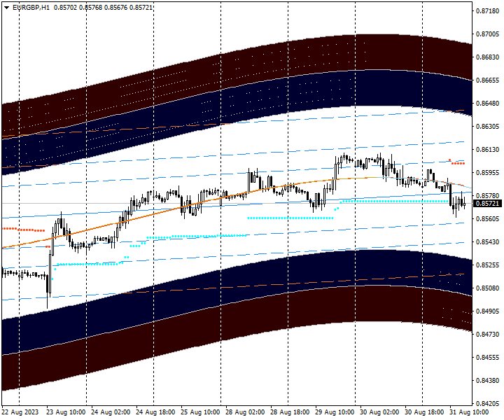Click the 0.84205 price scale label

(487, 404)
